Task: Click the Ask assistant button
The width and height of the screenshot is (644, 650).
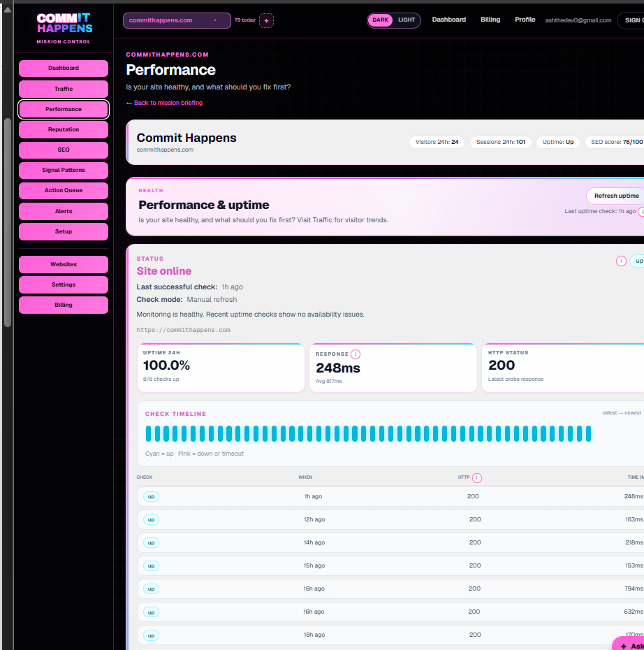Action: (x=628, y=644)
